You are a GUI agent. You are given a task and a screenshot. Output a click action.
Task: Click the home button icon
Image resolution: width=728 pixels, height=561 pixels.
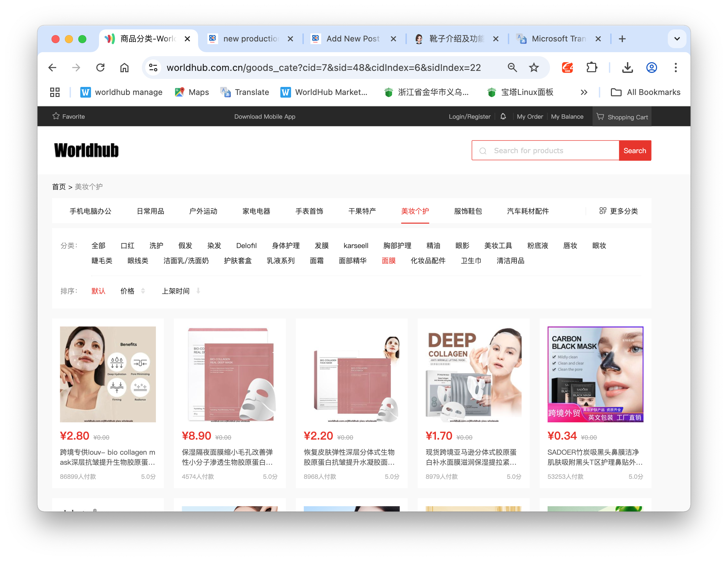(x=124, y=68)
